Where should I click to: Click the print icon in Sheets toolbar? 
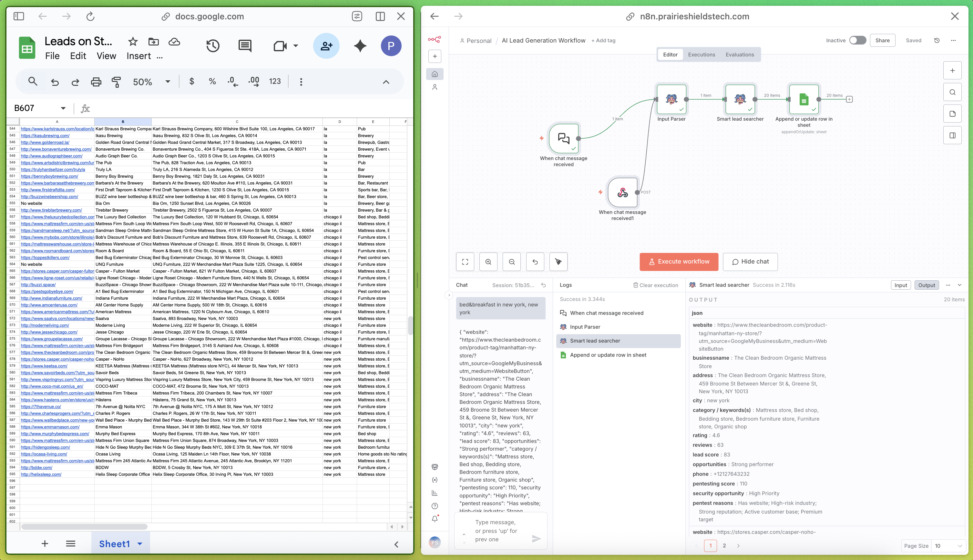(x=96, y=82)
